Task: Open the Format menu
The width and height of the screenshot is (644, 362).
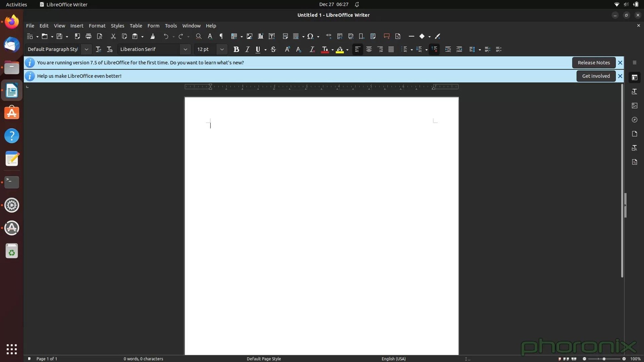Action: click(97, 26)
